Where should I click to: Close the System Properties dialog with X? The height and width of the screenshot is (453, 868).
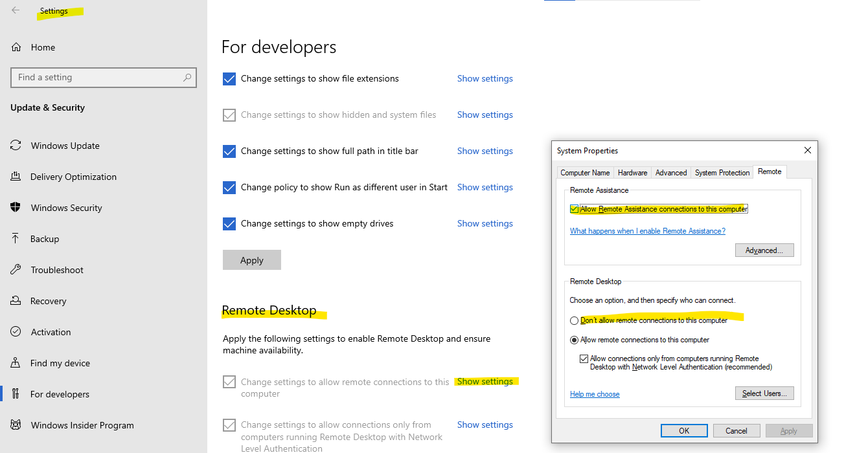(807, 150)
